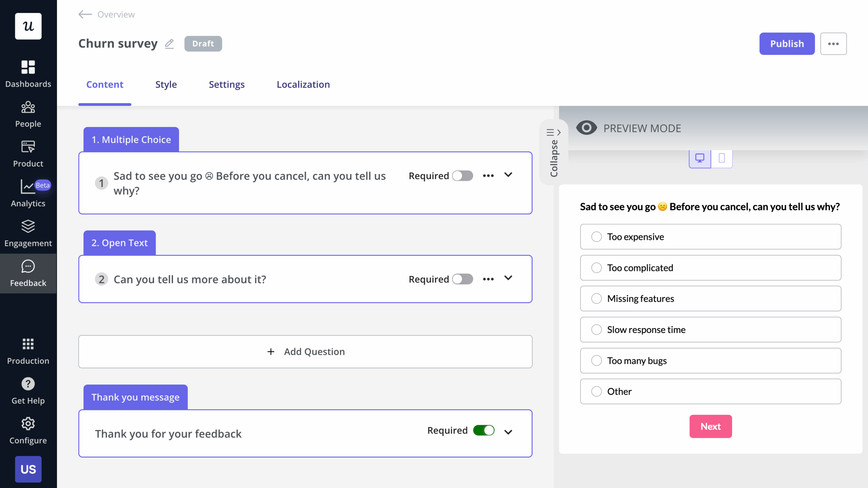Image resolution: width=868 pixels, height=488 pixels.
Task: Open the People section
Action: click(28, 114)
